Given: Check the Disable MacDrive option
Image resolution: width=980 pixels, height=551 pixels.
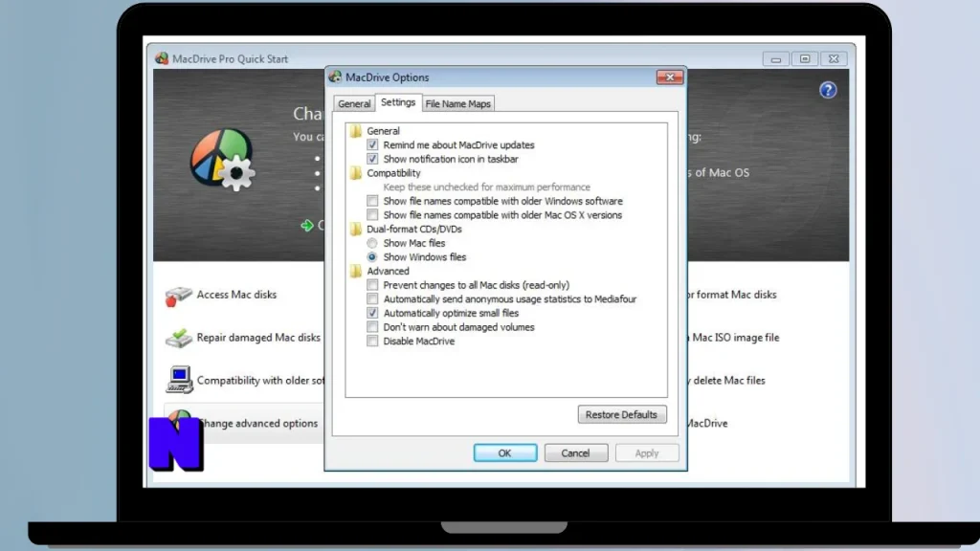Looking at the screenshot, I should [372, 342].
